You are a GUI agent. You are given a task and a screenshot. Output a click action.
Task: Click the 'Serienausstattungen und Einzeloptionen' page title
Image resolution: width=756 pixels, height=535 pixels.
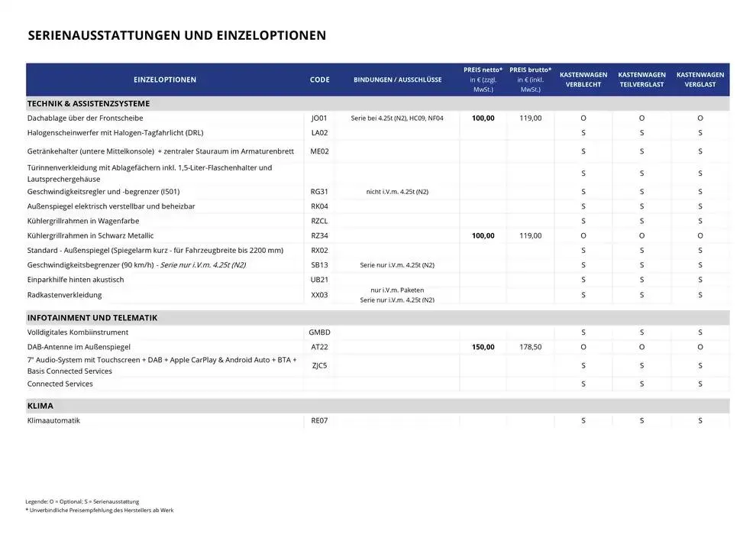pyautogui.click(x=176, y=35)
